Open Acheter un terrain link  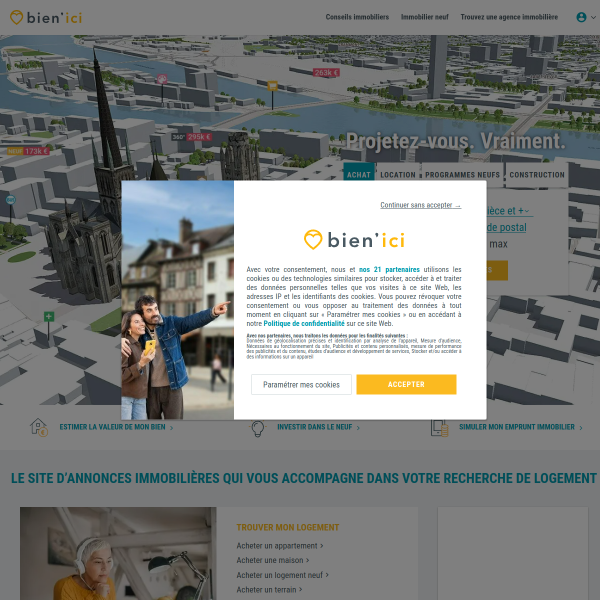click(269, 590)
